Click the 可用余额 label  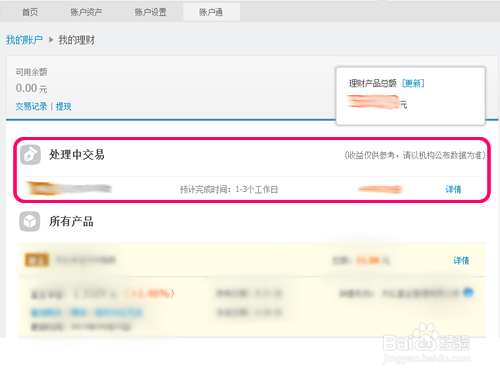tap(31, 72)
